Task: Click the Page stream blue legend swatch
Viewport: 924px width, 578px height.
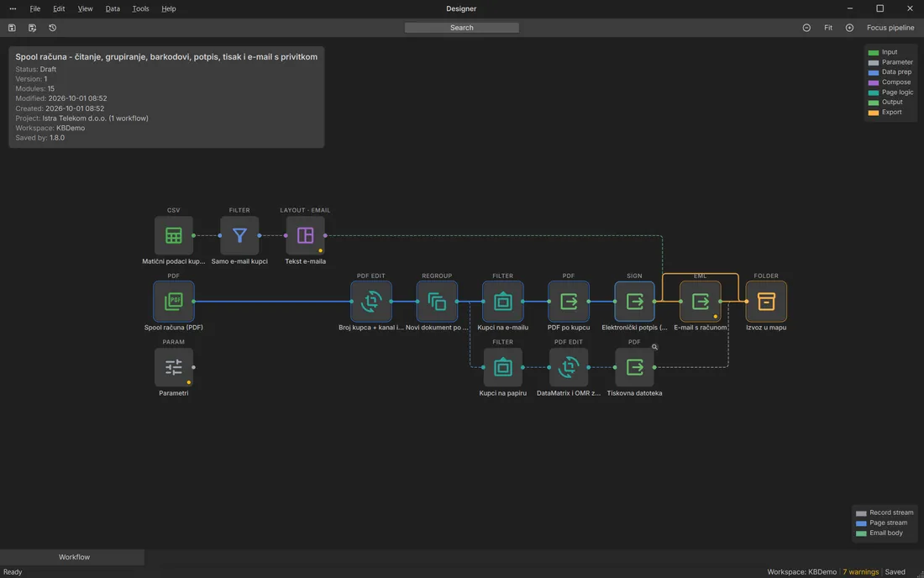Action: pos(861,523)
